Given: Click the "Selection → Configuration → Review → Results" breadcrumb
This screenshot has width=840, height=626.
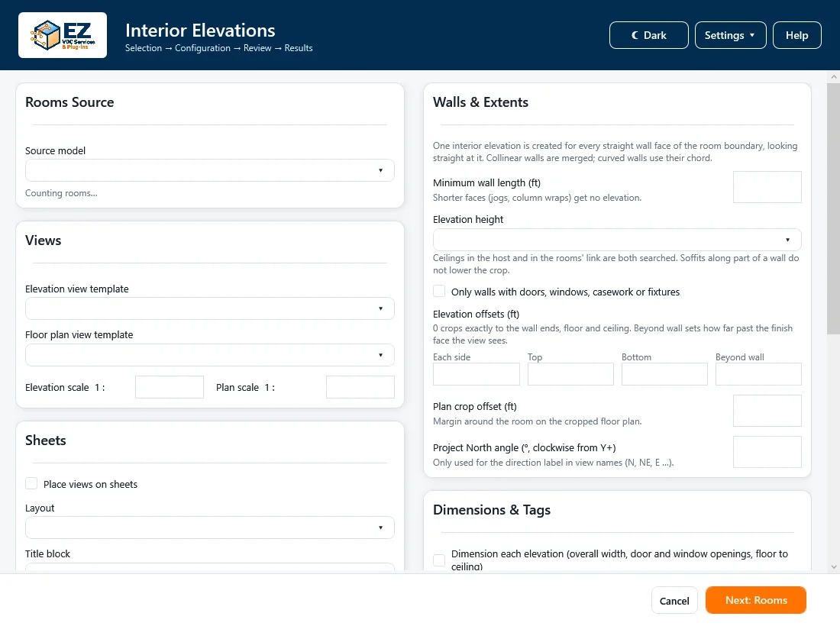Looking at the screenshot, I should tap(218, 47).
